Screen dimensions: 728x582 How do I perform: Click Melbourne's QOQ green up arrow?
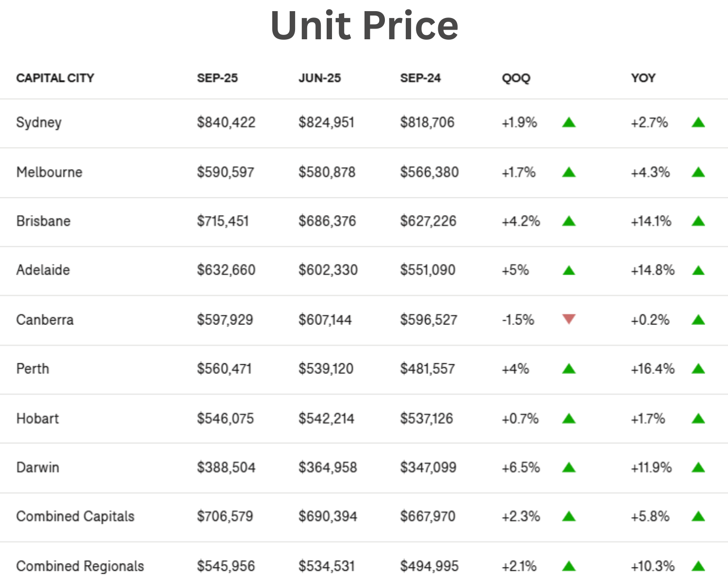pos(569,172)
